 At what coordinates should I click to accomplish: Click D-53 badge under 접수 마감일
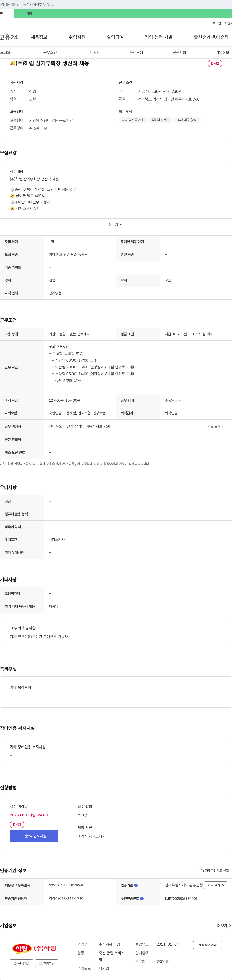click(x=17, y=824)
